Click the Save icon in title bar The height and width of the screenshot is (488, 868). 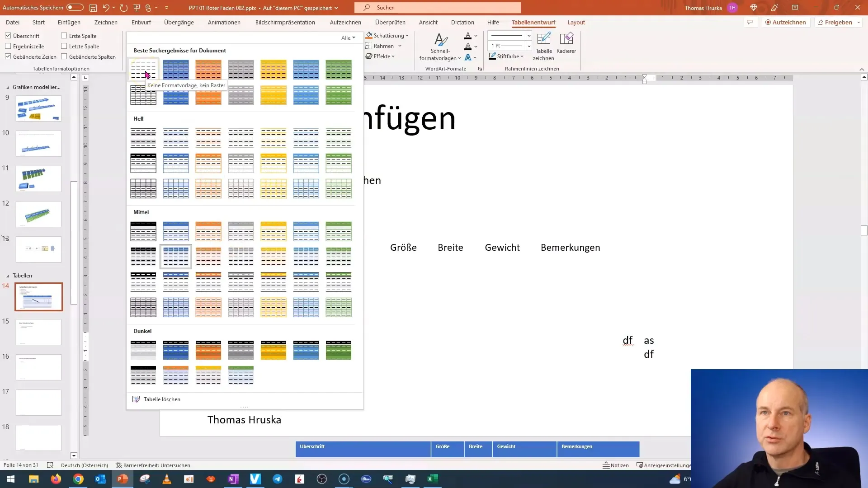coord(93,8)
